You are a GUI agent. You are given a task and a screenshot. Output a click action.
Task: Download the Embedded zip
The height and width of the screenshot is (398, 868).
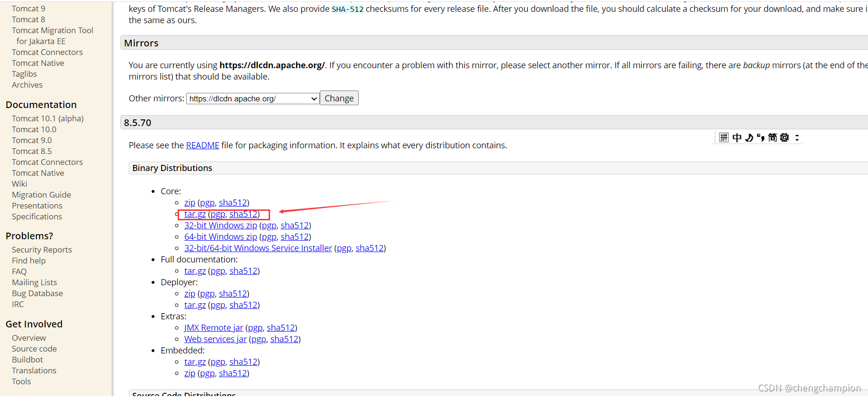click(190, 373)
